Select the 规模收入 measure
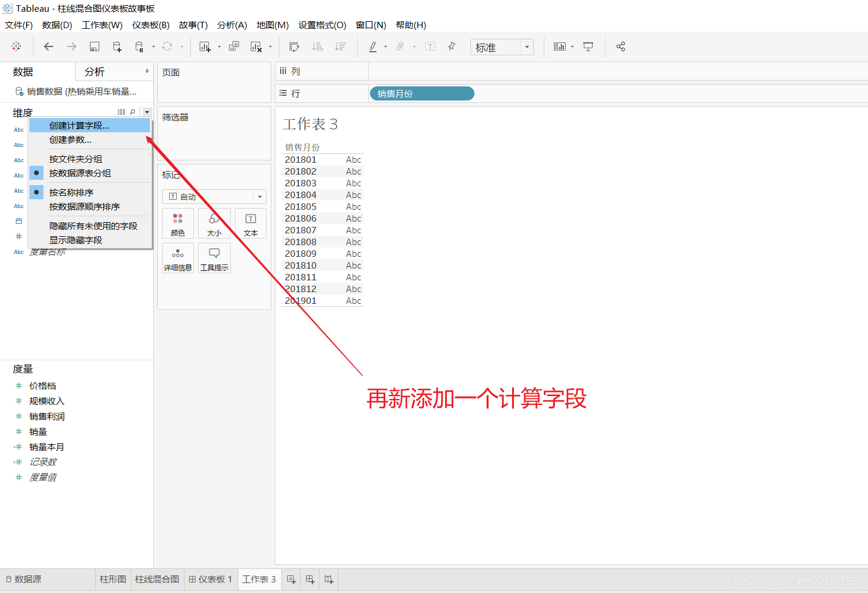This screenshot has height=593, width=868. (47, 401)
